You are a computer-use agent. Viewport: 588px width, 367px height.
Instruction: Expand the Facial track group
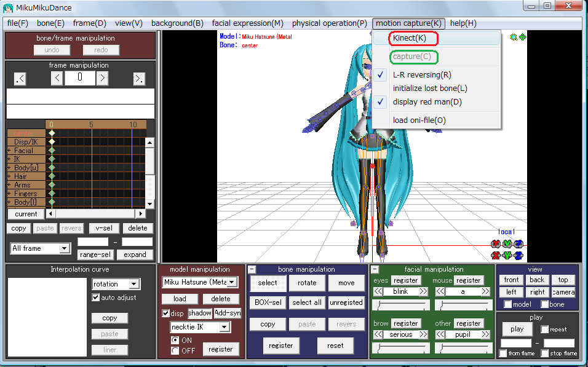click(9, 151)
